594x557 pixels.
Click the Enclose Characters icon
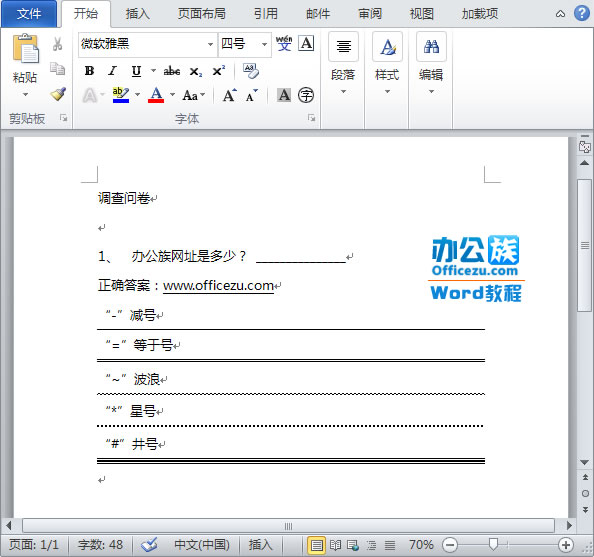coord(306,95)
